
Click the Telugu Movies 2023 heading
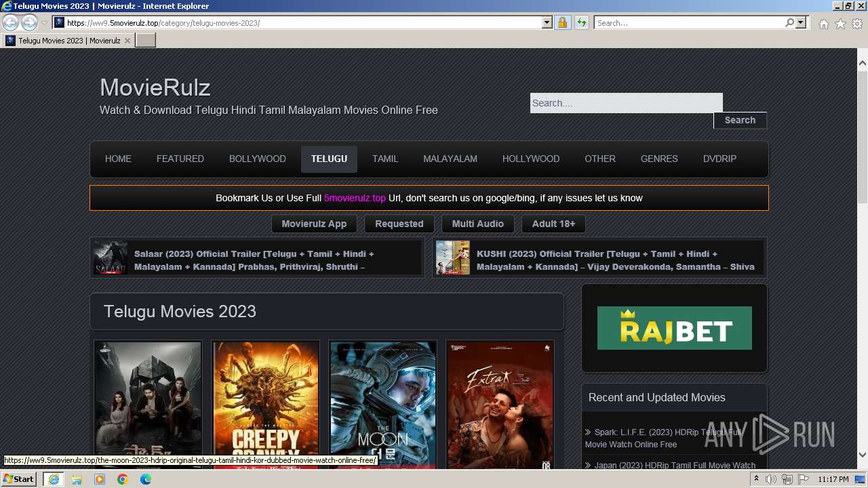[180, 311]
